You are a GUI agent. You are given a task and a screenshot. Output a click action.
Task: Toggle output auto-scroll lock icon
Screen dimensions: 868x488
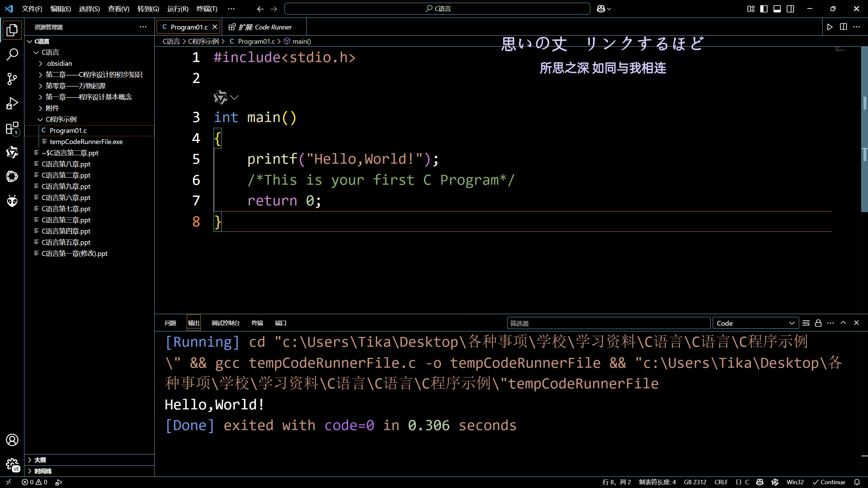(818, 323)
